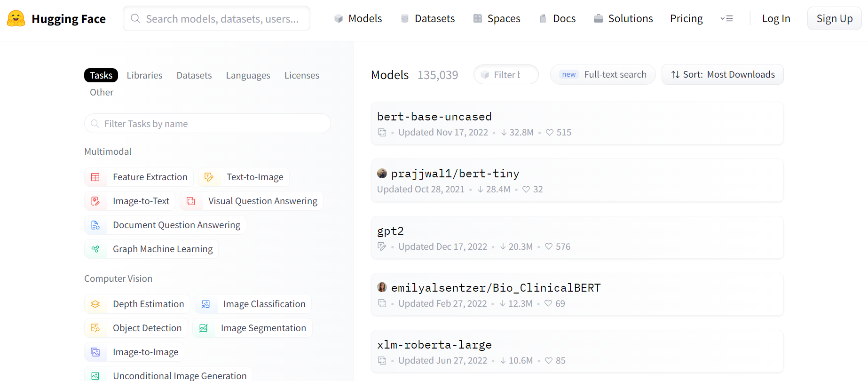This screenshot has height=381, width=868.
Task: Click the Sign Up button
Action: (x=835, y=18)
